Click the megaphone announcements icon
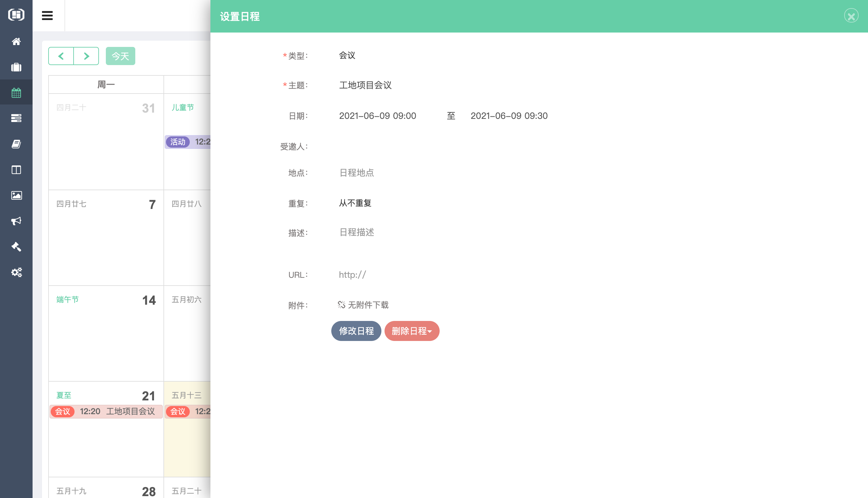Screen dimensions: 868x498 pyautogui.click(x=16, y=221)
